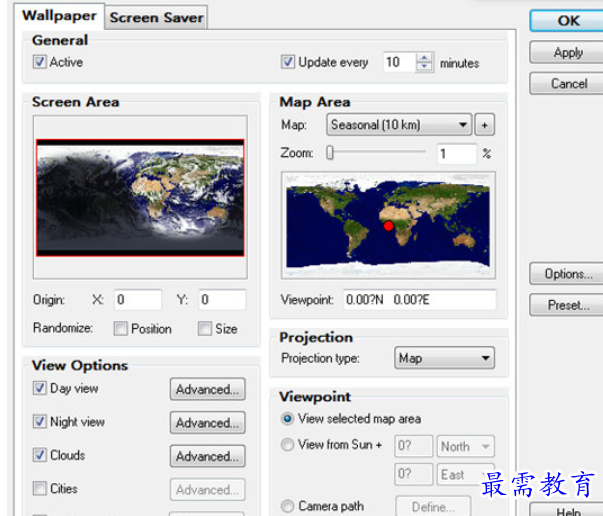The width and height of the screenshot is (603, 516).
Task: Increase the update minutes spinner value
Action: (x=425, y=58)
